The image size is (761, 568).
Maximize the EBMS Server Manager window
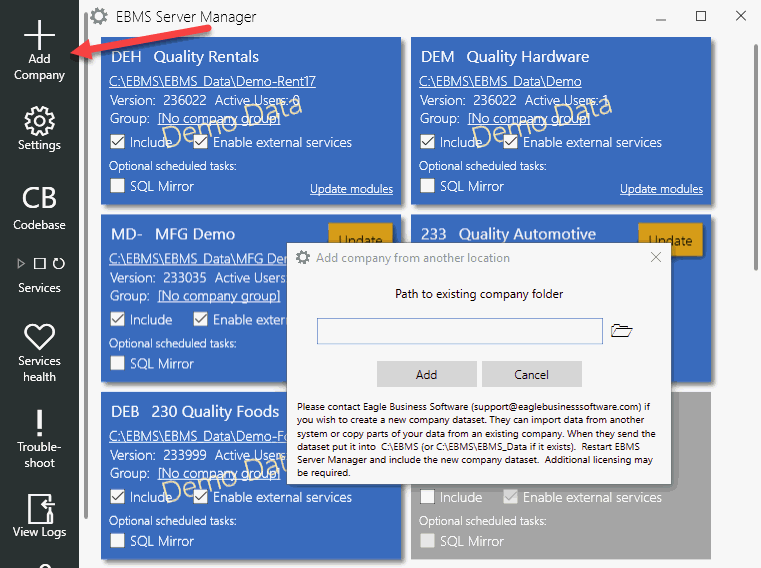click(x=701, y=16)
